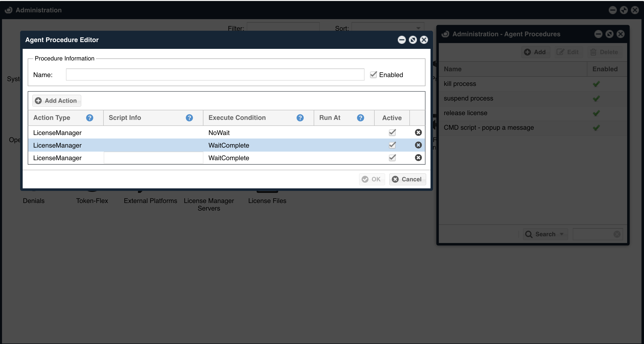Click the Execute Condition help icon

click(300, 118)
